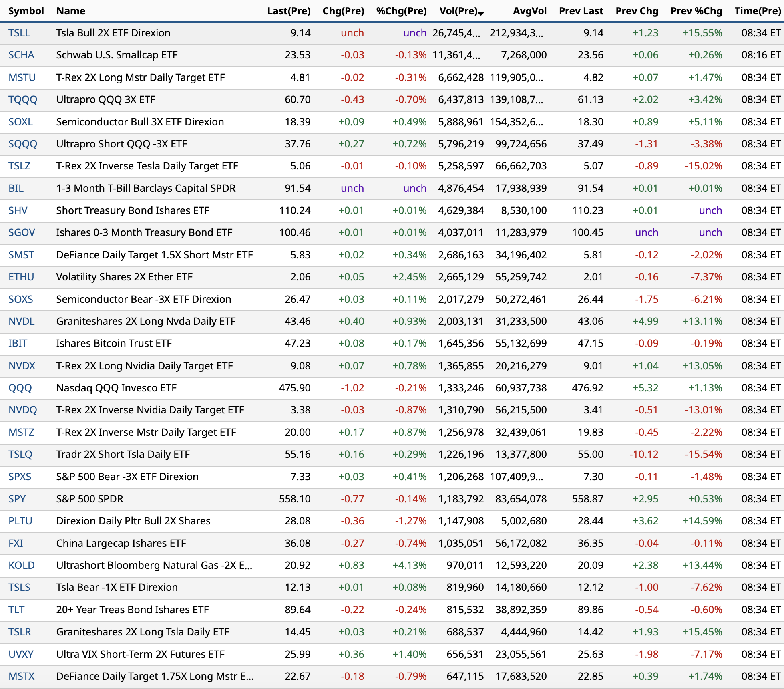Sort by Last(Pre) column header
Image resolution: width=784 pixels, height=689 pixels.
pyautogui.click(x=289, y=11)
